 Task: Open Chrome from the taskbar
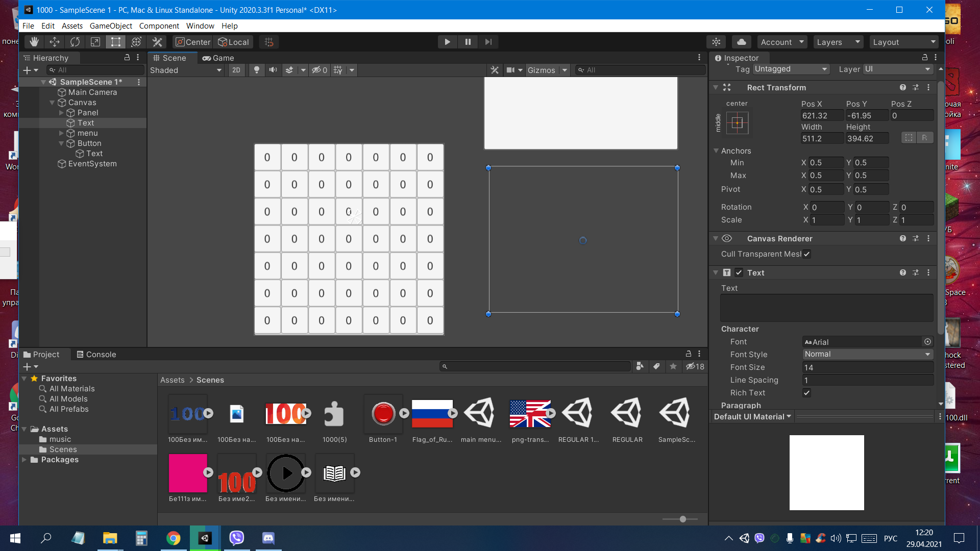(173, 538)
